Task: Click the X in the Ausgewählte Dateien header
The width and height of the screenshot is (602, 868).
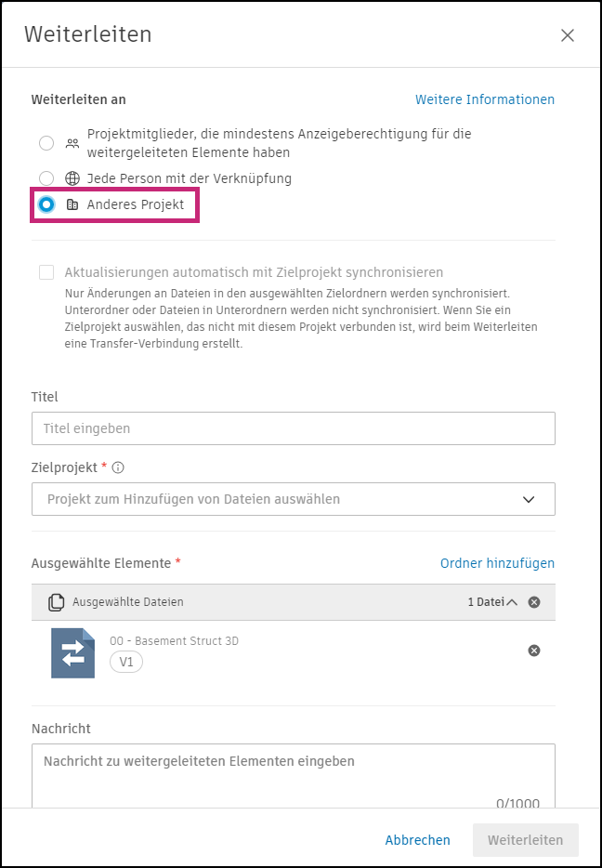Action: coord(534,602)
